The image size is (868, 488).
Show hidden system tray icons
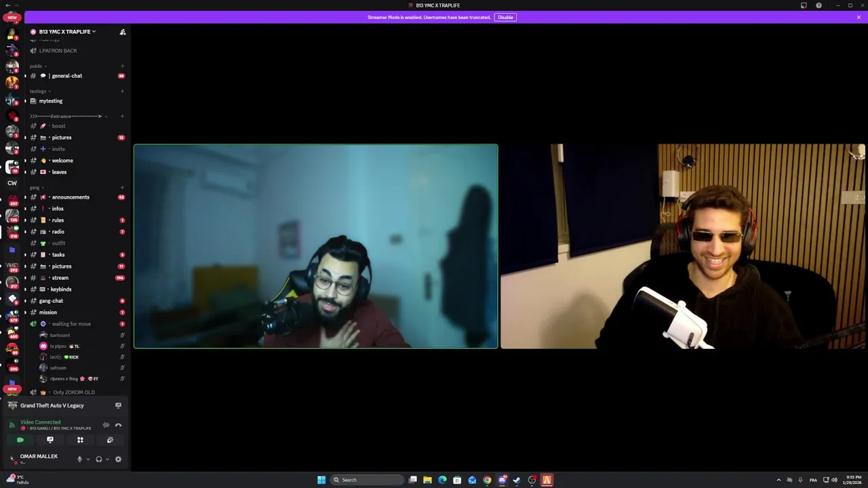778,480
